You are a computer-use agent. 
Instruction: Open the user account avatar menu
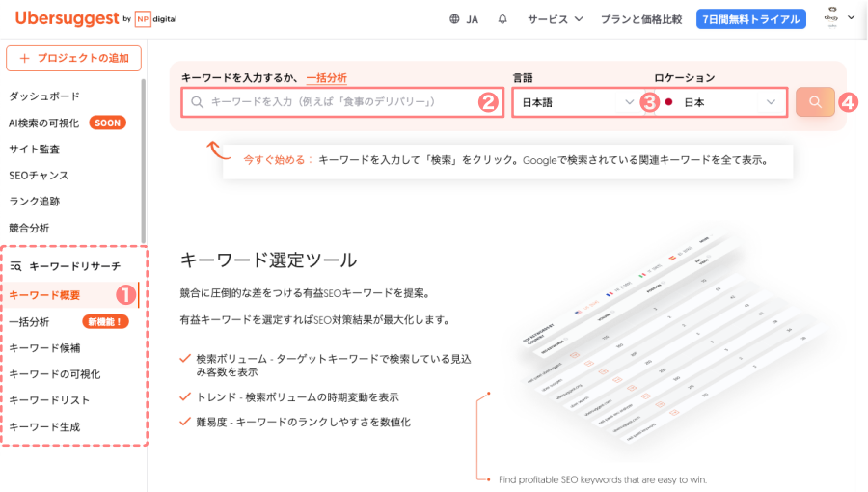[839, 17]
